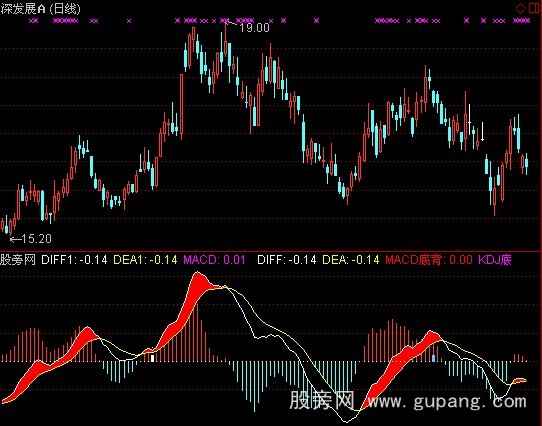Select the DIFF1: -0.14 readout
542x426 pixels.
click(x=74, y=260)
